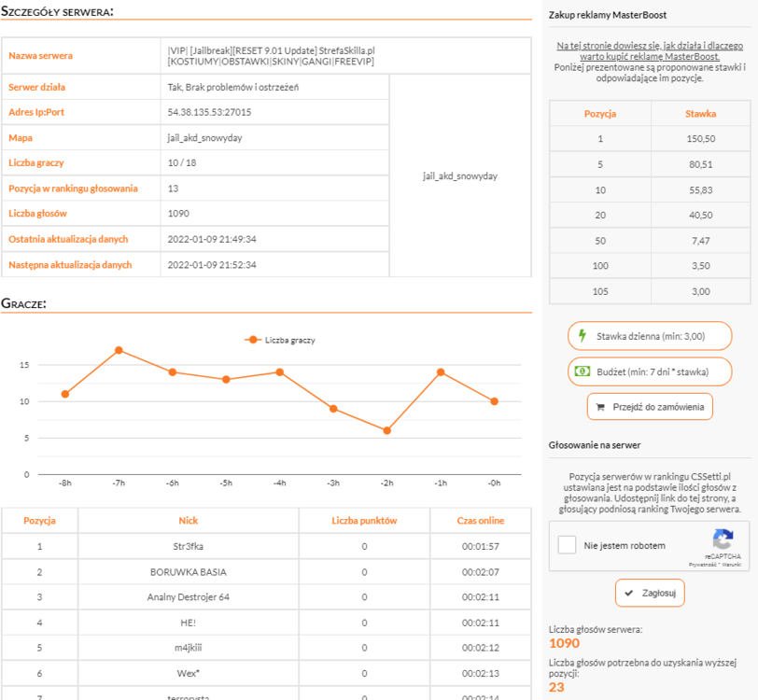Click the jail_akd_snowyday map preview image

click(460, 176)
